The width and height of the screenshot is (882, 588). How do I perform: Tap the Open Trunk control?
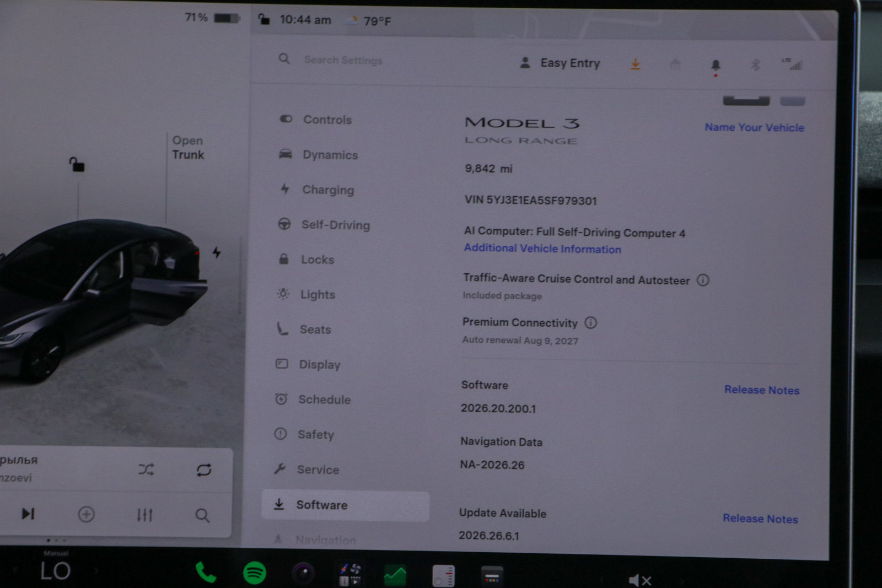pos(188,148)
